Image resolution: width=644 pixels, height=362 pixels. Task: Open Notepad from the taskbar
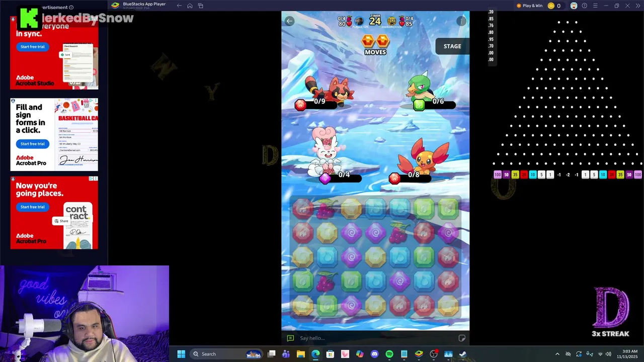pyautogui.click(x=404, y=354)
